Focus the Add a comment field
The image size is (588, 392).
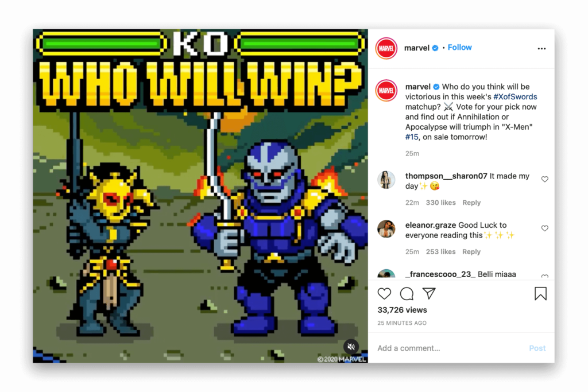pyautogui.click(x=450, y=348)
